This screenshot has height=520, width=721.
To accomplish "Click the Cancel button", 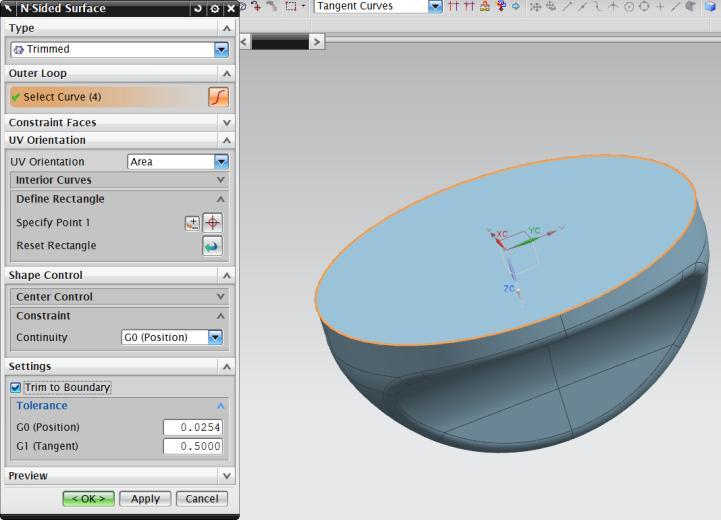I will (202, 499).
